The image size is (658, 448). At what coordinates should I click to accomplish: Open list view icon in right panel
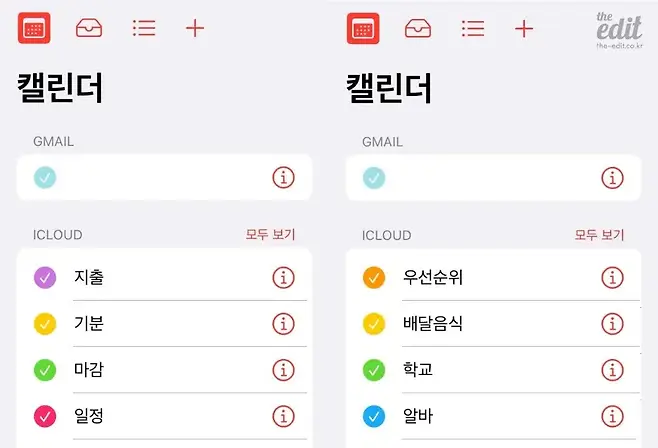[473, 28]
